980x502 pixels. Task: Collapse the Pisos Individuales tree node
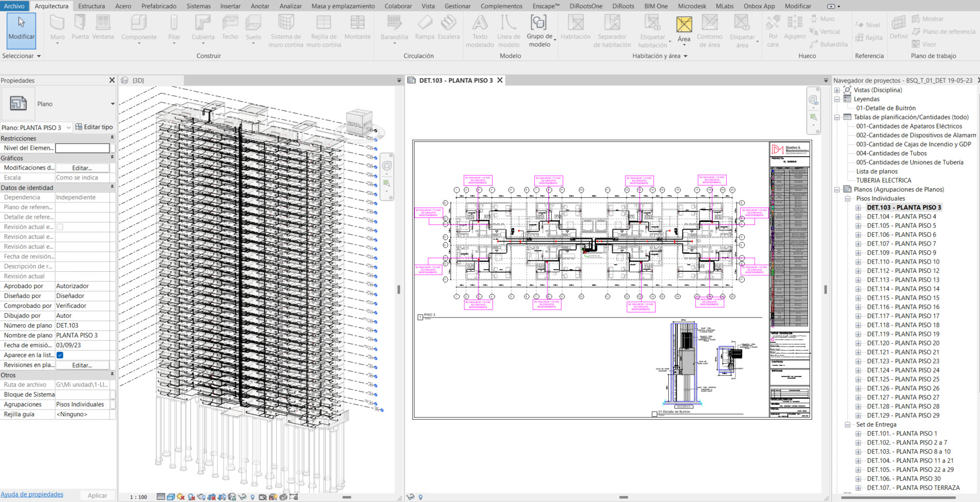click(x=847, y=199)
